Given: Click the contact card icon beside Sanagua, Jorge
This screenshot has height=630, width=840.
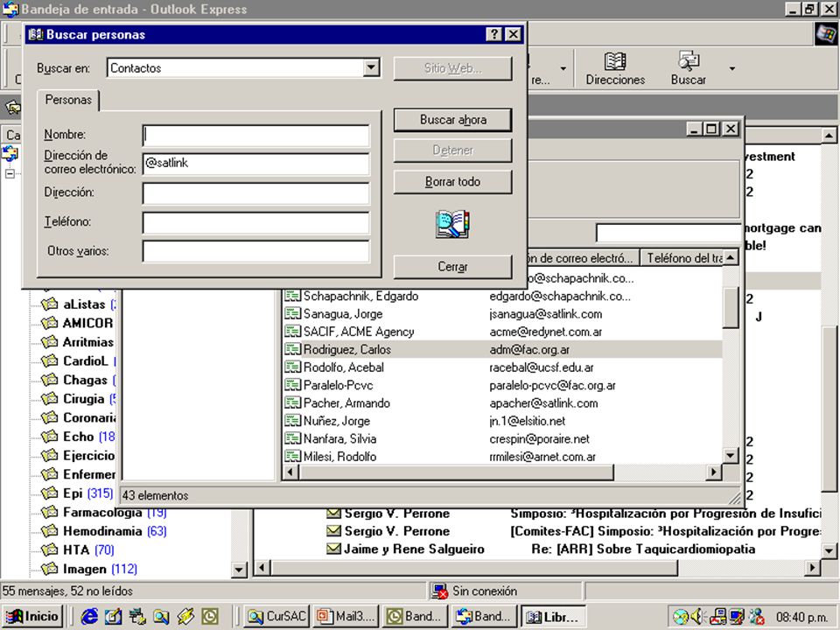Looking at the screenshot, I should pyautogui.click(x=292, y=314).
